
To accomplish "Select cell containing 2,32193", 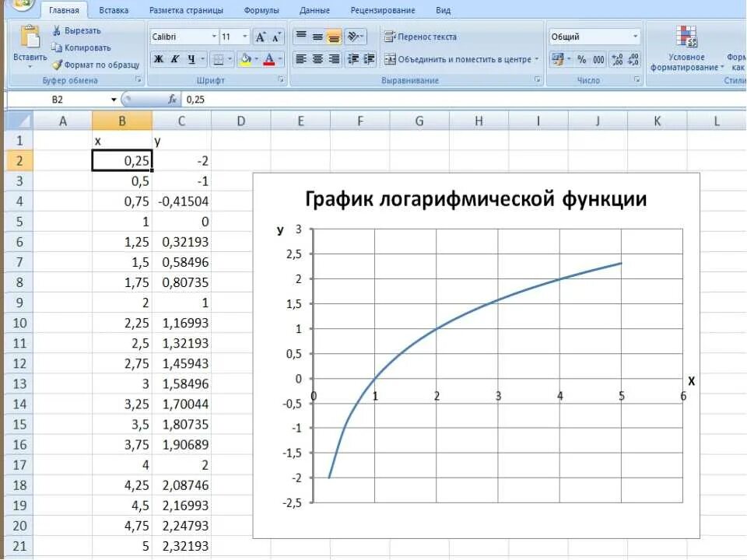I will (x=181, y=546).
